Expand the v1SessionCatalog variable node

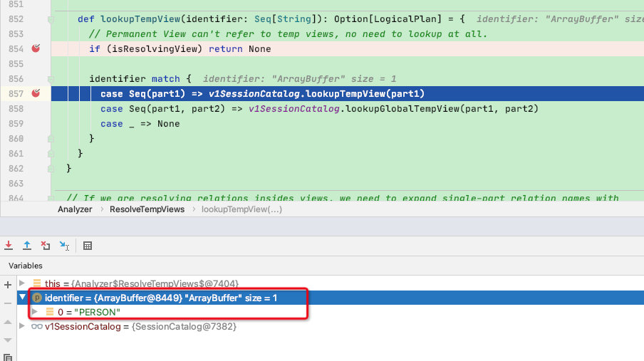point(22,326)
